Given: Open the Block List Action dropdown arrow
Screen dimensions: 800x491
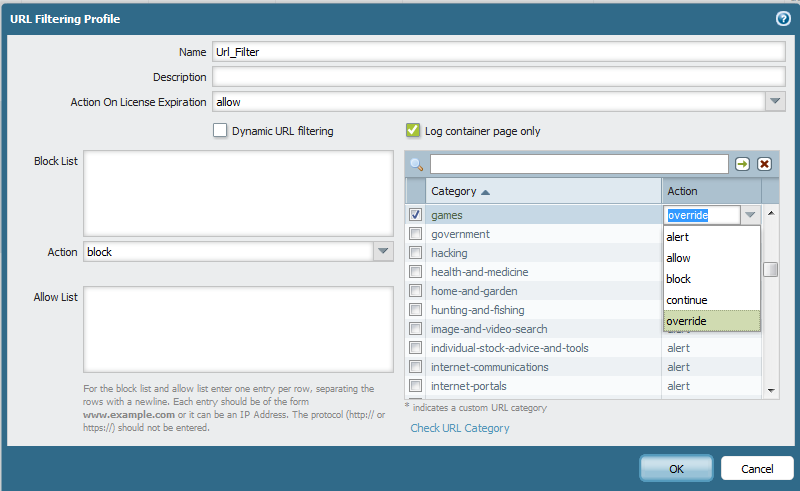Looking at the screenshot, I should coord(383,252).
